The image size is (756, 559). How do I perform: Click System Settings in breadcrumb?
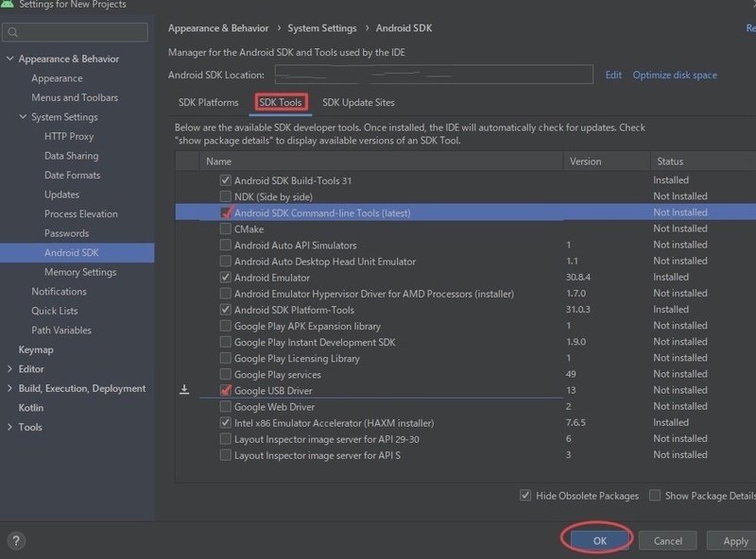(322, 28)
